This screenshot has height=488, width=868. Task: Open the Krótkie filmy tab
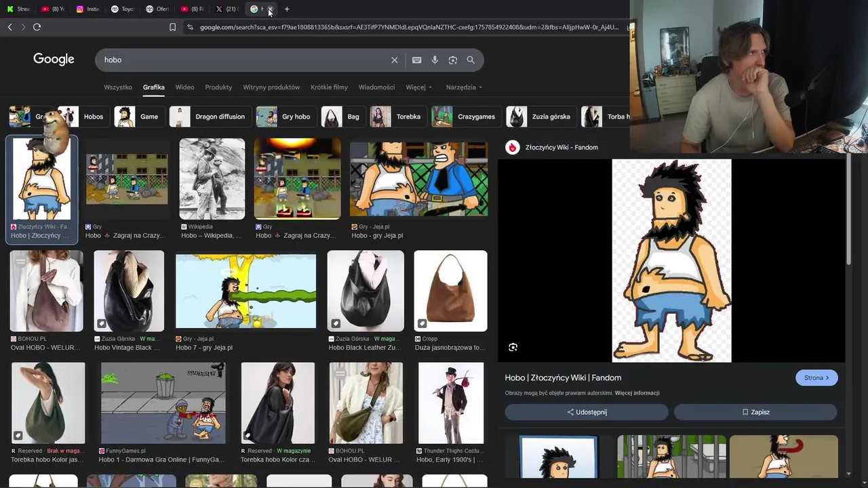coord(329,87)
